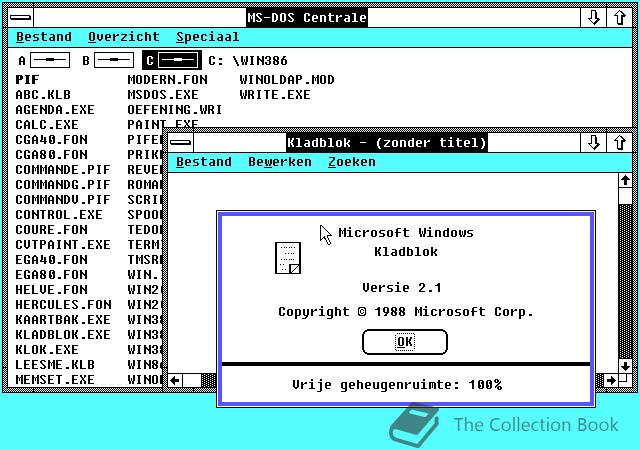Click OK in the Kladblok about dialog

click(x=404, y=342)
